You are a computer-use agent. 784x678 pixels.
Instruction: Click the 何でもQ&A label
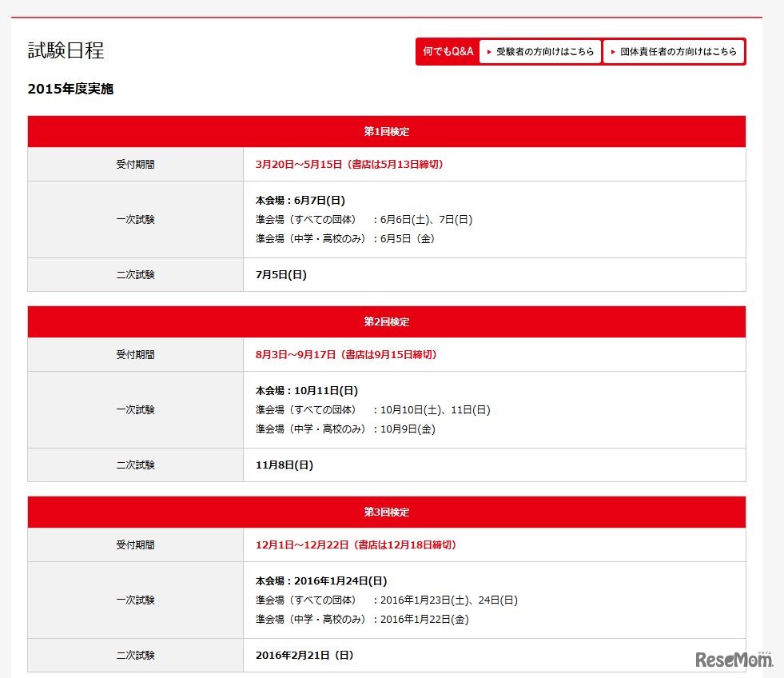[448, 51]
